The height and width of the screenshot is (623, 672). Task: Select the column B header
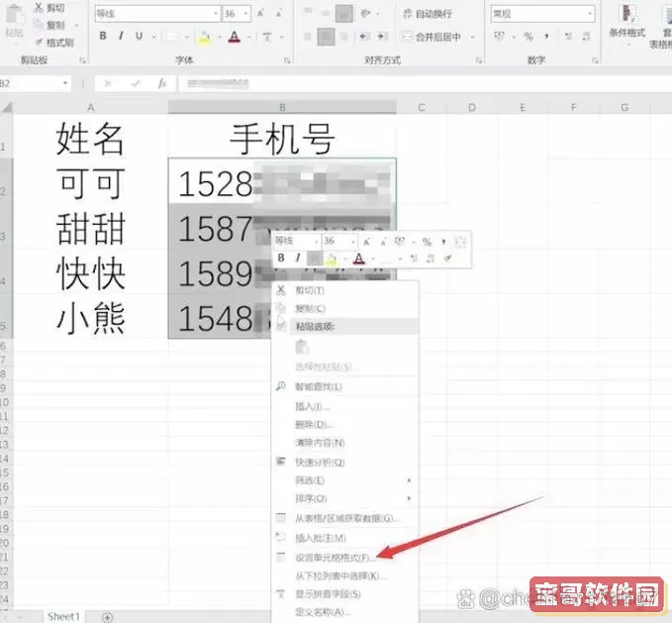tap(282, 107)
